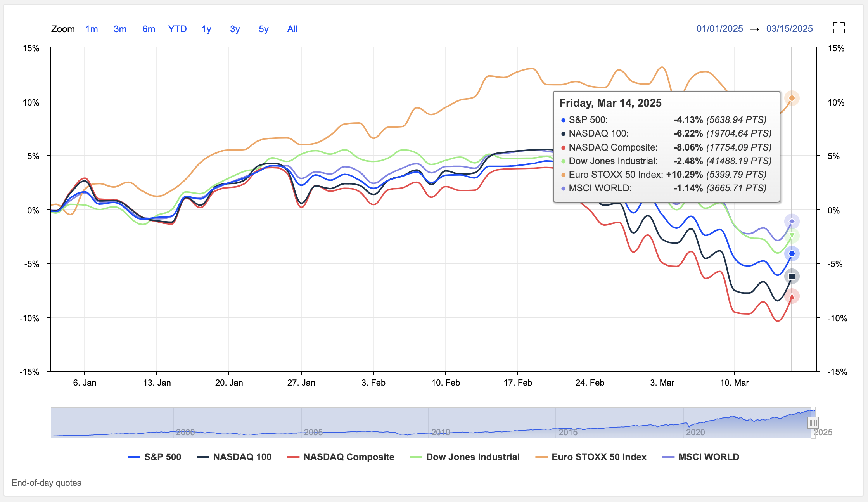Click the Euro STOXX 50 orange endpoint marker
The width and height of the screenshot is (868, 502).
(792, 98)
